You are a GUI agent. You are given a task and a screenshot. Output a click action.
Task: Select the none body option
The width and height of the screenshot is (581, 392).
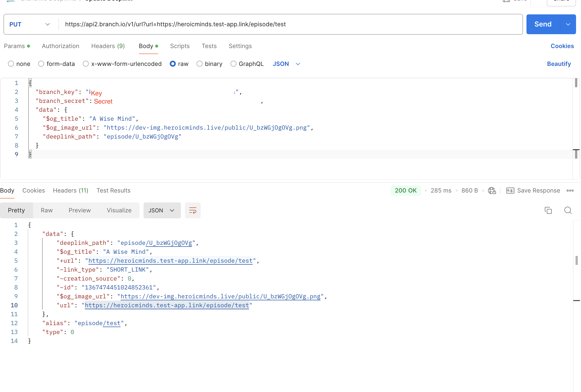(x=11, y=64)
